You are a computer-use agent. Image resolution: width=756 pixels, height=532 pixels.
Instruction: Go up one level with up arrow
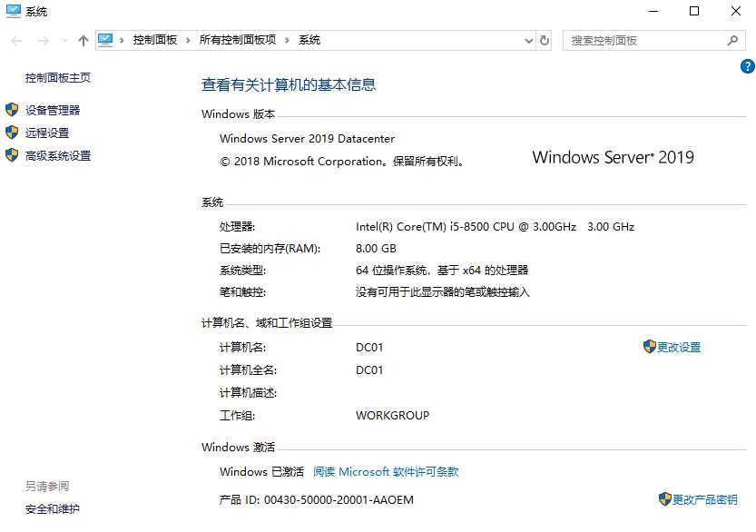pos(83,41)
